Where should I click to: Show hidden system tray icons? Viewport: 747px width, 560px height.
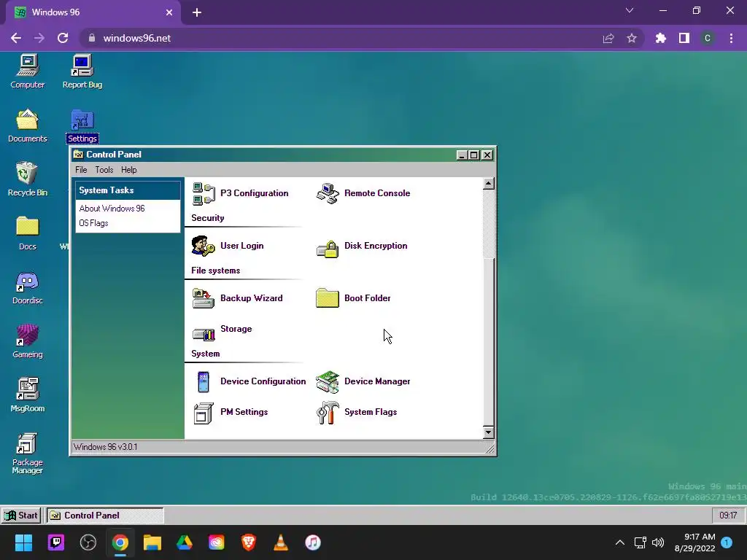(620, 542)
